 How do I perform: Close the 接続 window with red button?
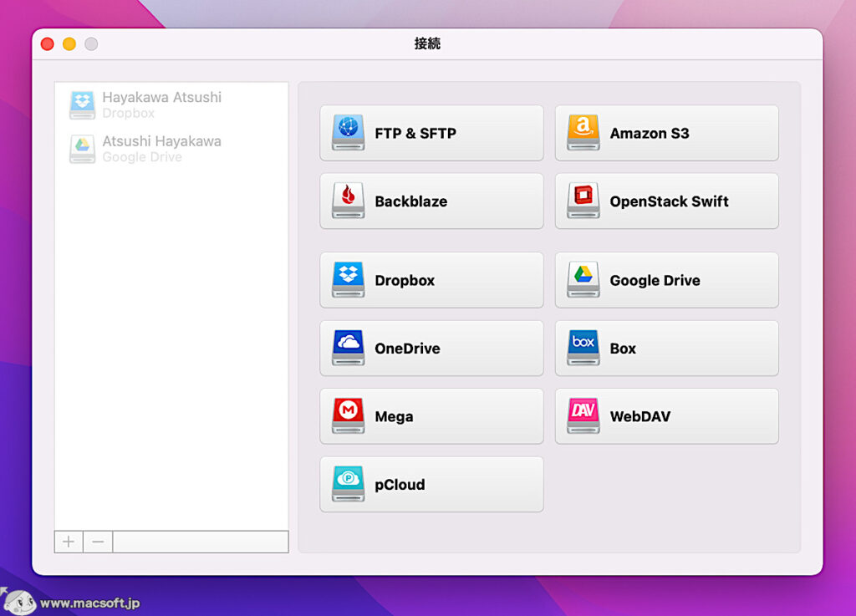[48, 43]
